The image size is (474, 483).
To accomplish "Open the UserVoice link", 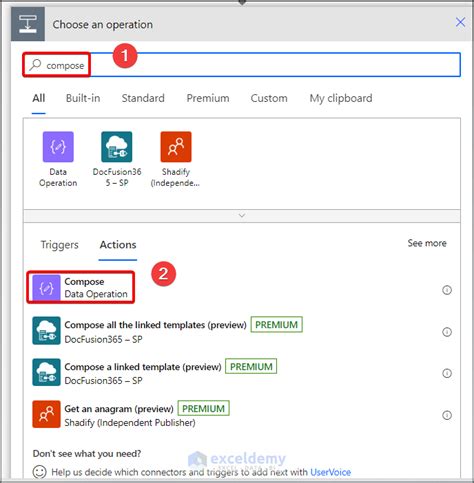I will click(x=330, y=472).
